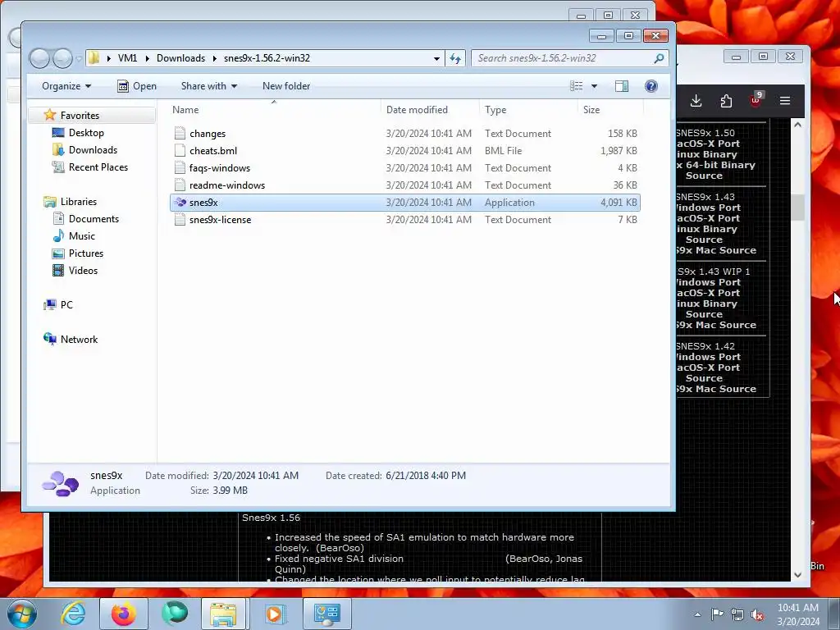Click the Favorites header in navigation pane
This screenshot has height=630, width=840.
point(80,115)
